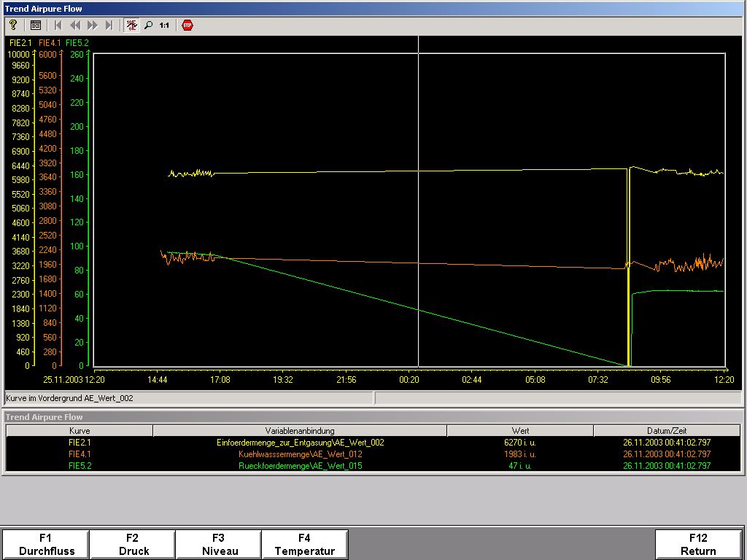Jump to last data record

pyautogui.click(x=109, y=25)
